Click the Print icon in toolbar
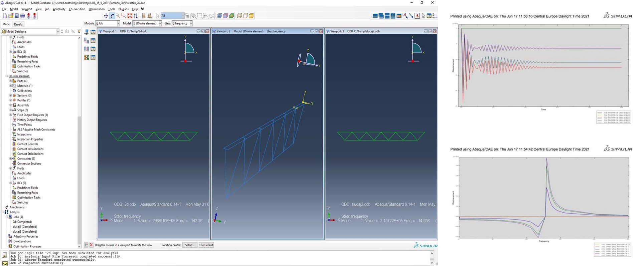The image size is (644, 266). point(22,16)
